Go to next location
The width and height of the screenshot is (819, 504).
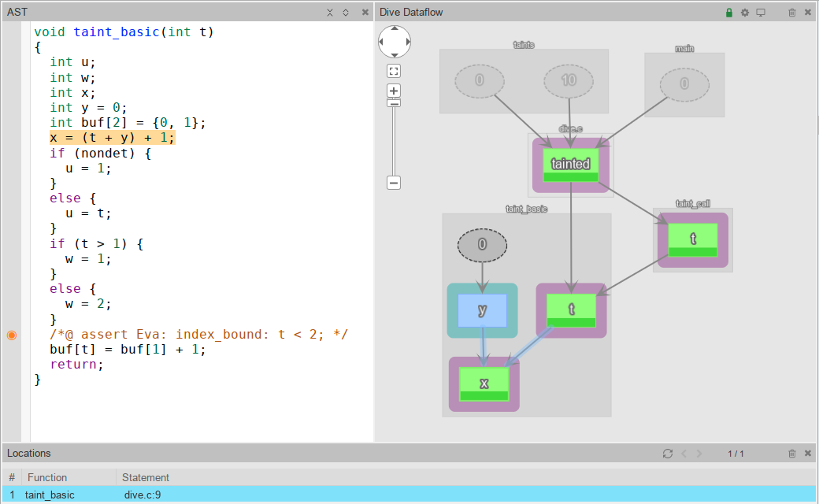pyautogui.click(x=699, y=454)
